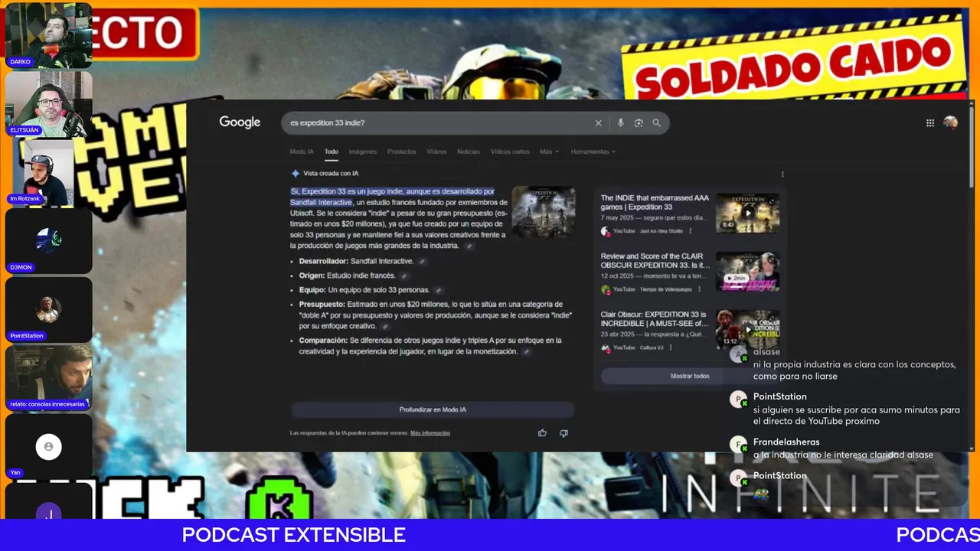The image size is (980, 551).
Task: Click the Expedition 33 image beside the AI answer
Action: coord(544,211)
